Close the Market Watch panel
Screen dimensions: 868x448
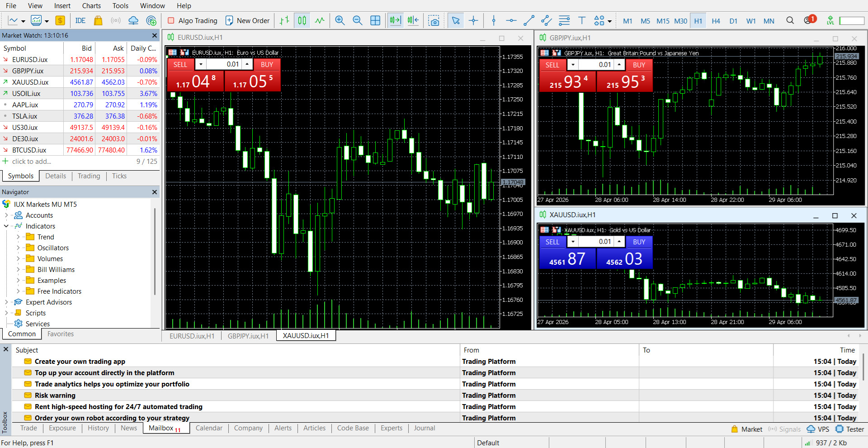pyautogui.click(x=155, y=35)
